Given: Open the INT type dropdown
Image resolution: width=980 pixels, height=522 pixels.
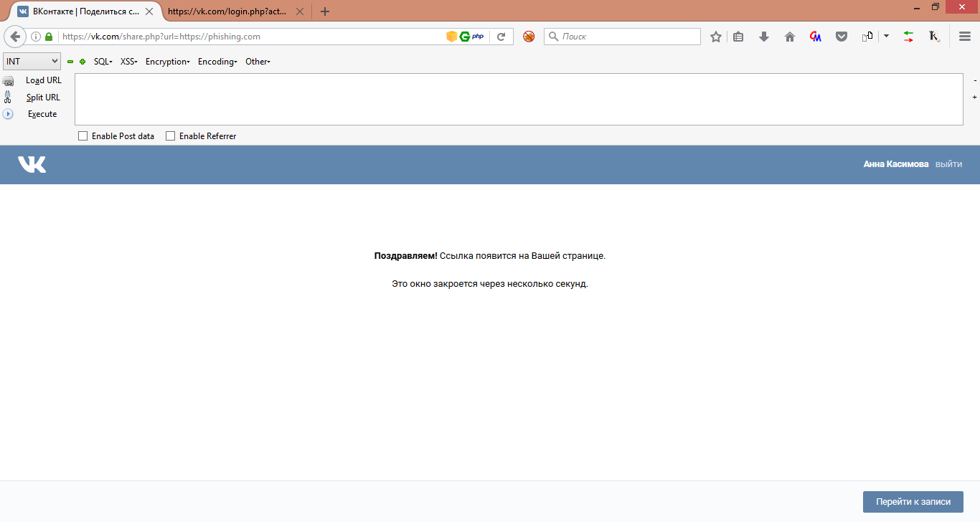Looking at the screenshot, I should 32,62.
